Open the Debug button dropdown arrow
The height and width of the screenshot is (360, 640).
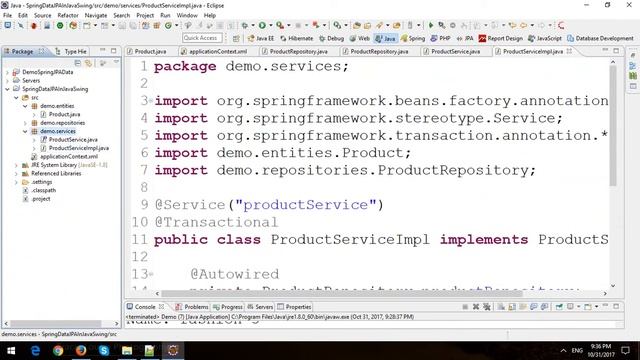click(x=252, y=25)
